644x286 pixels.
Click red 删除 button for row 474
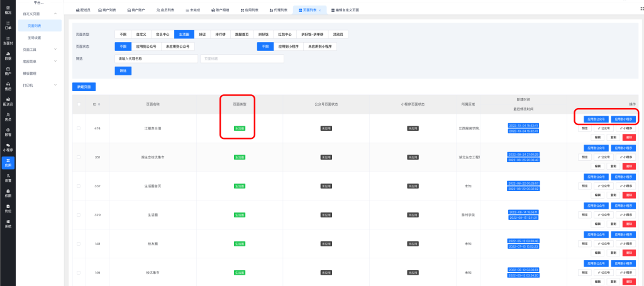coord(629,137)
